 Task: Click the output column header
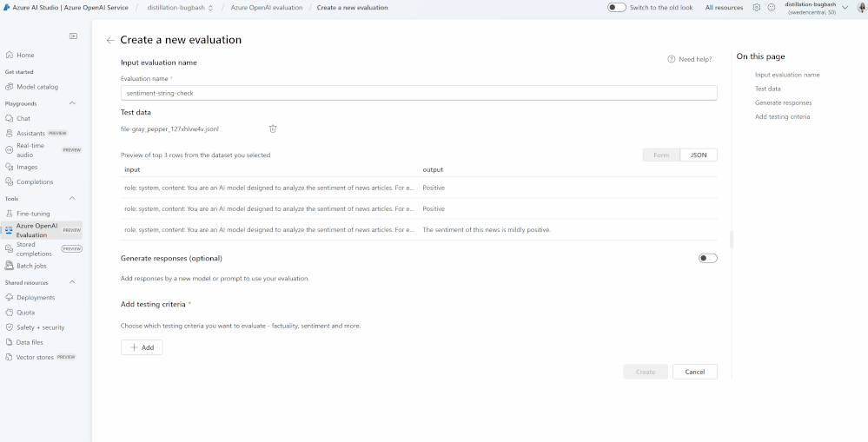pyautogui.click(x=433, y=170)
